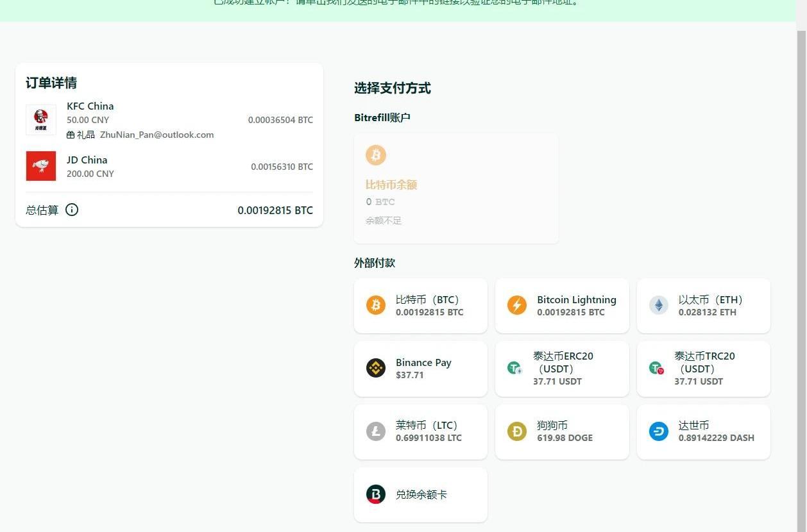The height and width of the screenshot is (532, 807).
Task: Open the total estimate info icon
Action: pos(72,210)
